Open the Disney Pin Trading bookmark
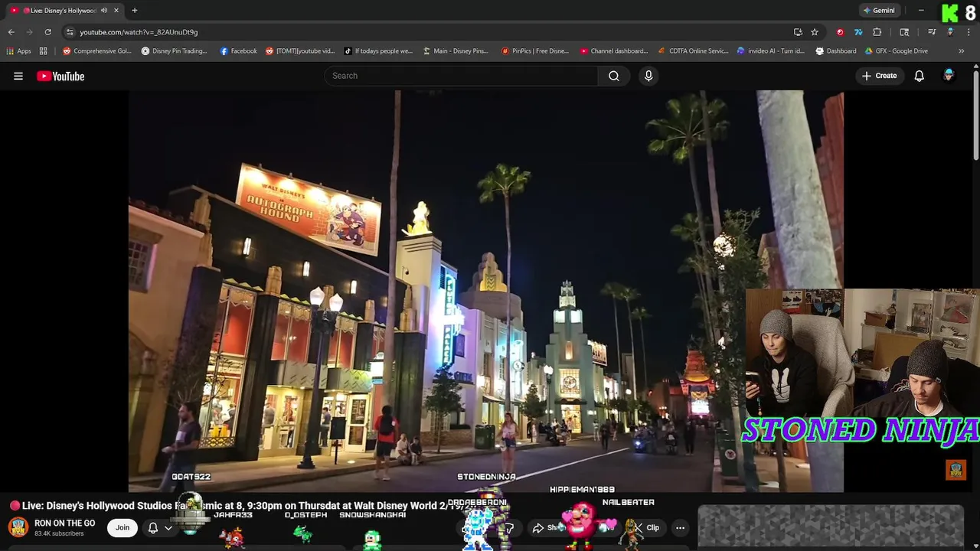The height and width of the screenshot is (551, 980). [175, 51]
